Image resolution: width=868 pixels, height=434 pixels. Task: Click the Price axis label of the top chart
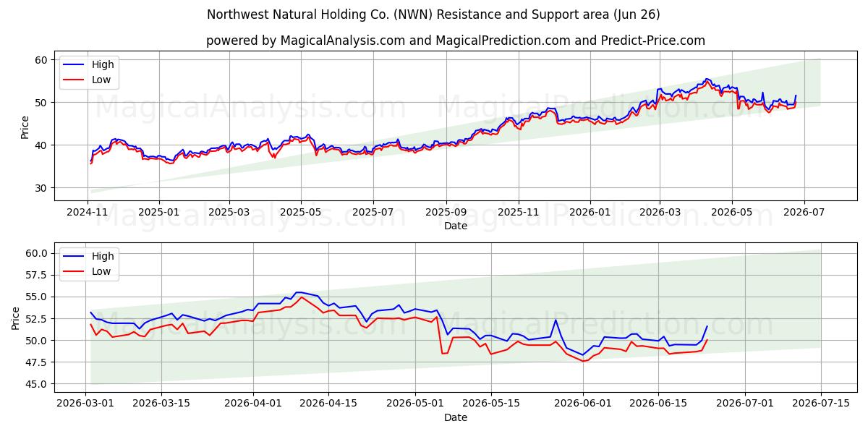click(x=25, y=127)
